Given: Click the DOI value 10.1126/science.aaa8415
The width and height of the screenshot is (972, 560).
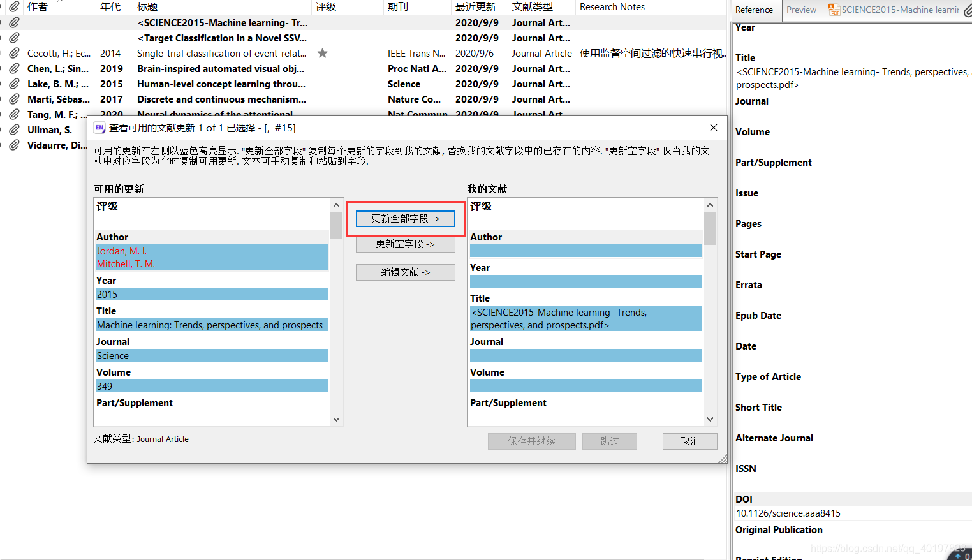Looking at the screenshot, I should 788,513.
